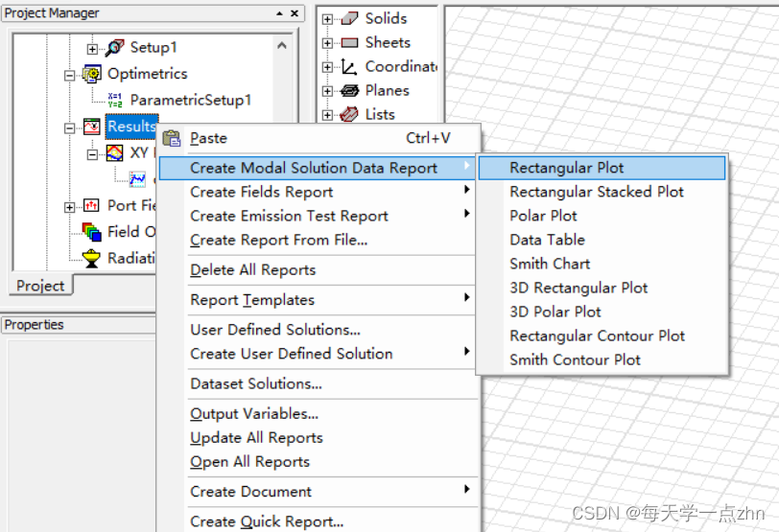Select Smith Contour Plot

tap(602, 359)
